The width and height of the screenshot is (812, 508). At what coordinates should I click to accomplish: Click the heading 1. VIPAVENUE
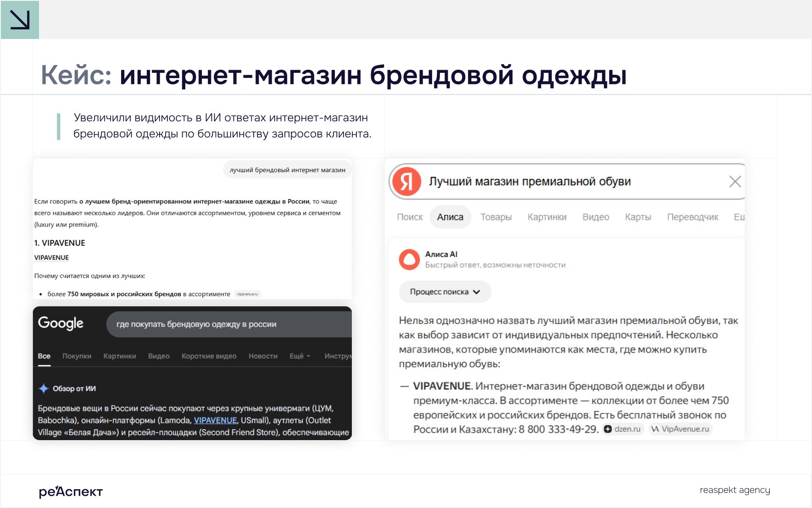coord(60,243)
